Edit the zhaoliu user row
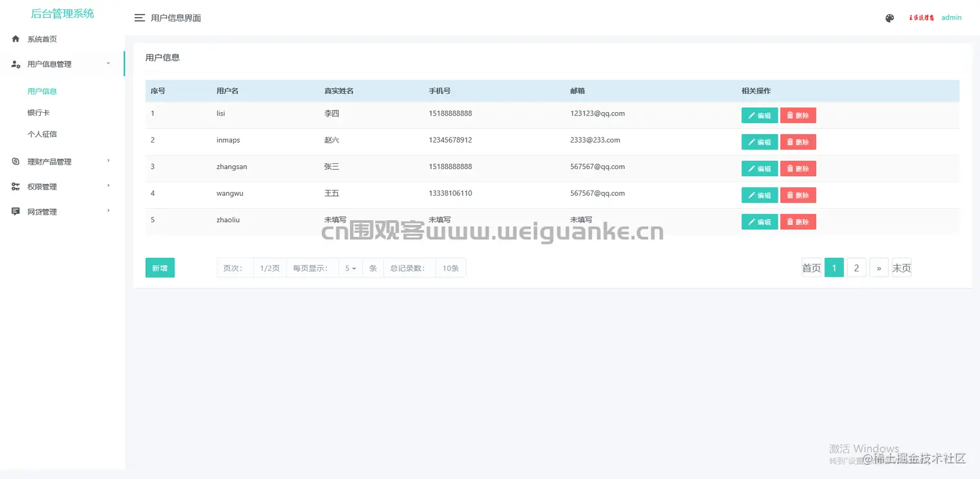The image size is (980, 479). (760, 222)
